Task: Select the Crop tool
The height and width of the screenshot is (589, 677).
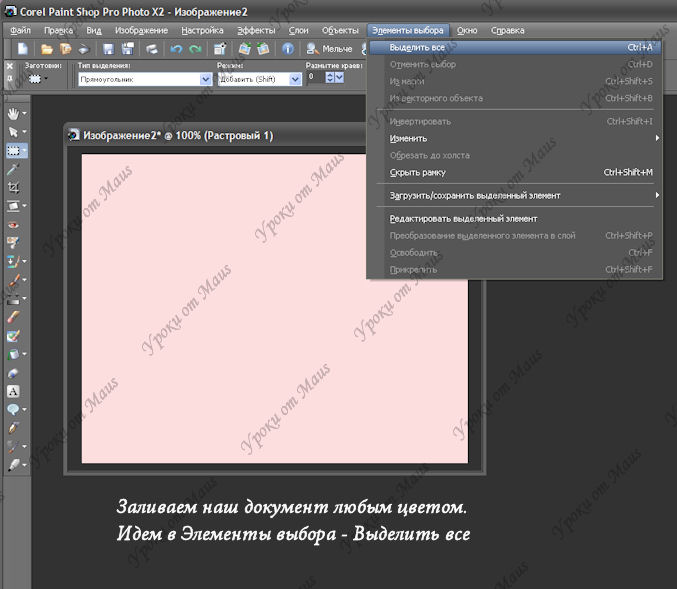Action: 14,187
